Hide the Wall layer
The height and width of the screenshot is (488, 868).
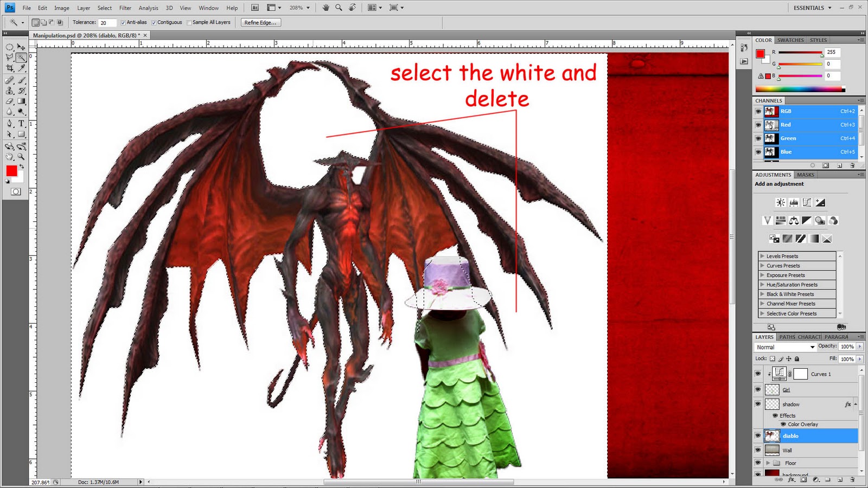click(758, 450)
